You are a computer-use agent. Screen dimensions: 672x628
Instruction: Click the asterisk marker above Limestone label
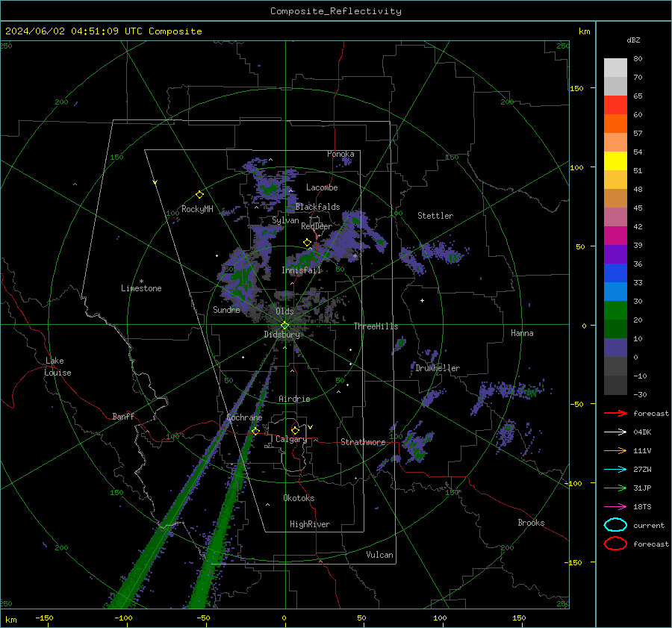click(141, 282)
